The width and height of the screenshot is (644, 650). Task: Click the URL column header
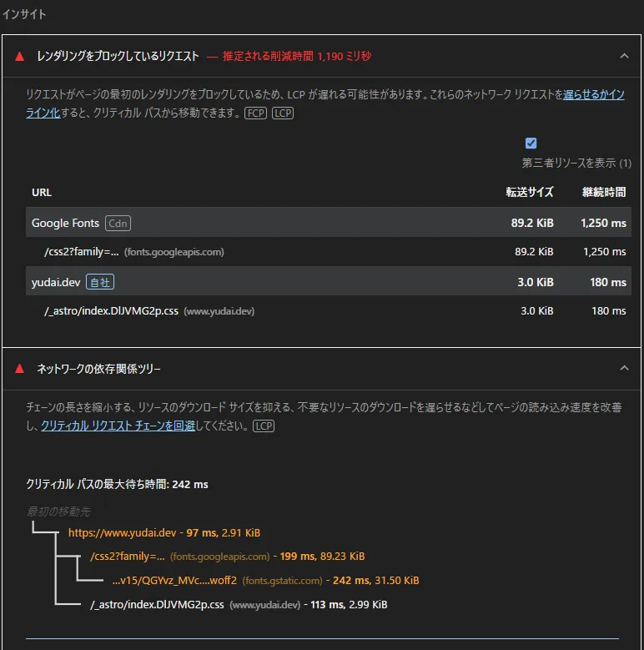[42, 193]
